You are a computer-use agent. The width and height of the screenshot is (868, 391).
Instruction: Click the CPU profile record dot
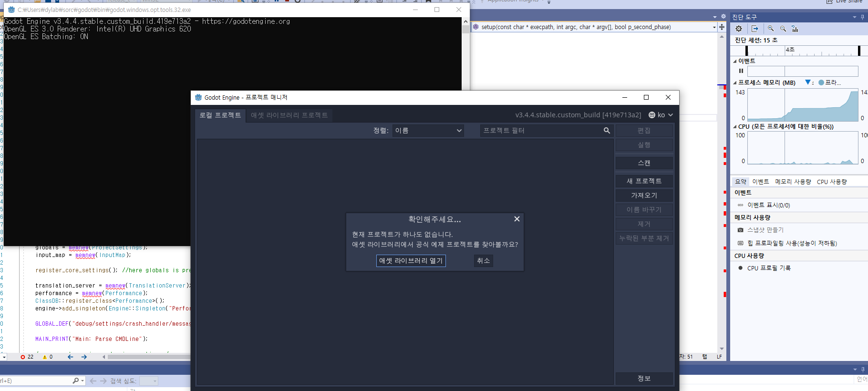(x=740, y=268)
